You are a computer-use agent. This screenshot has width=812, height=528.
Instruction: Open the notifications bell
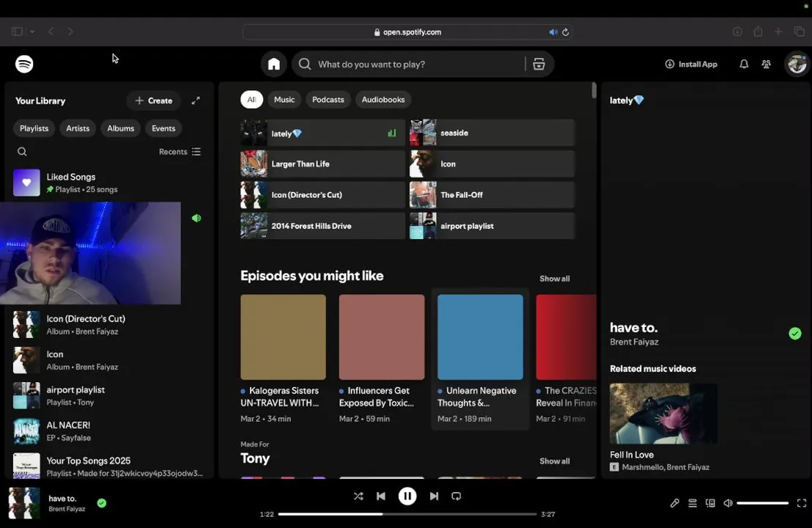pyautogui.click(x=744, y=65)
